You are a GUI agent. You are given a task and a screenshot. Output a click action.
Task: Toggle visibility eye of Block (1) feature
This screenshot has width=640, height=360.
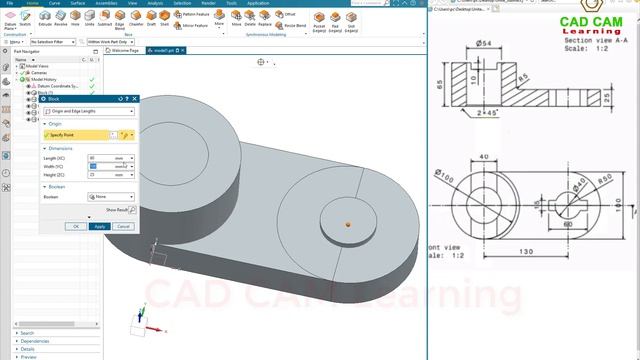[x=29, y=93]
